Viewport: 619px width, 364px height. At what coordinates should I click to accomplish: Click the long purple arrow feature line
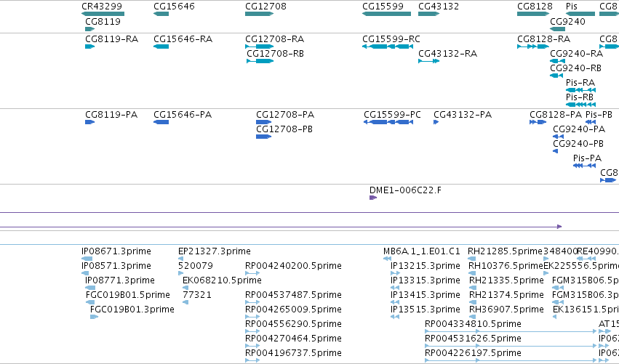click(280, 227)
